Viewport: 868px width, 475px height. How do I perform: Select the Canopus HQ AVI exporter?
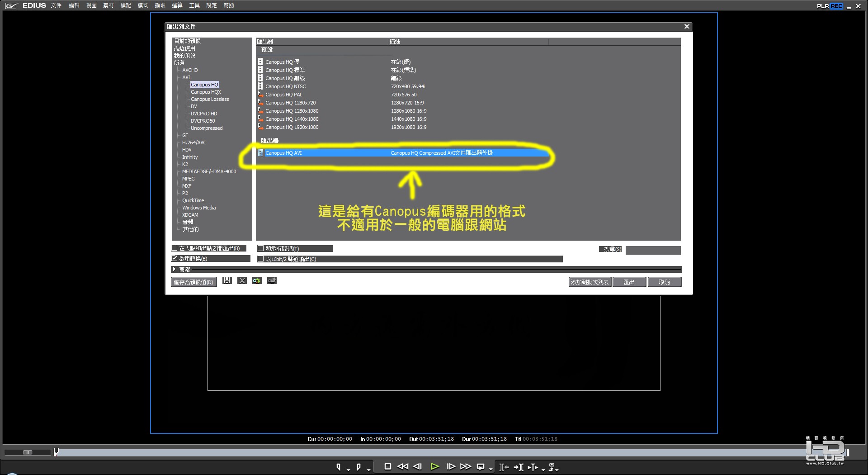pos(402,153)
